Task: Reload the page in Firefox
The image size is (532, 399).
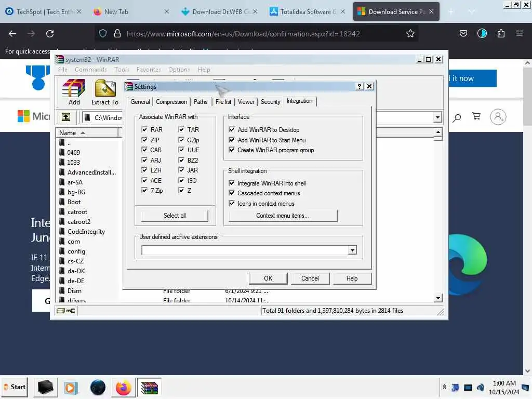Action: (50, 34)
